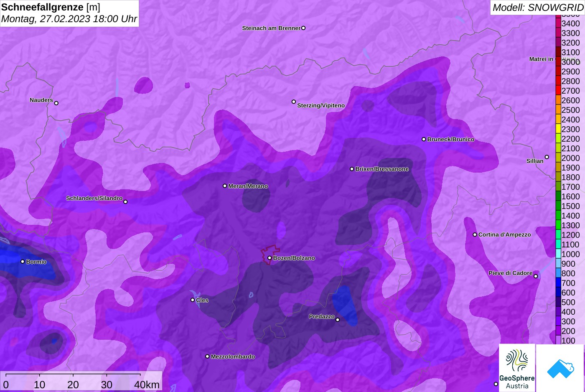Click the Mezzolombardo town label
Viewport: 585px width, 392px height.
tap(233, 356)
